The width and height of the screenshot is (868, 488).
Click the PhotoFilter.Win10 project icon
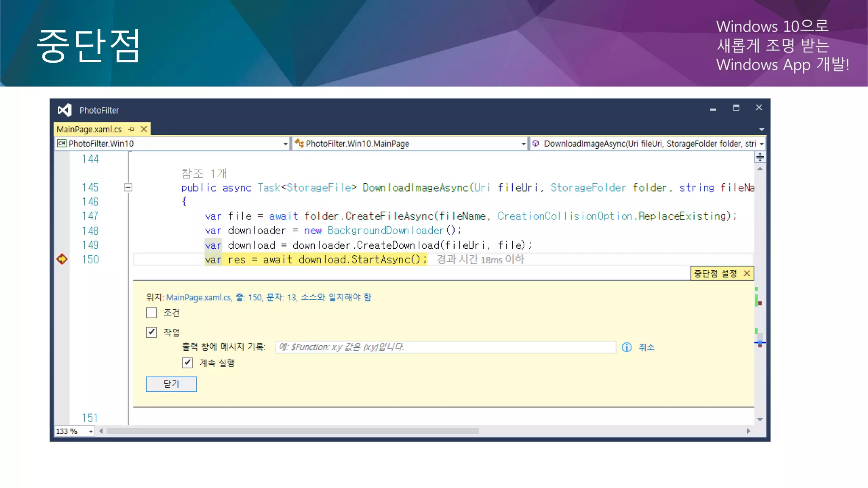[x=62, y=144]
